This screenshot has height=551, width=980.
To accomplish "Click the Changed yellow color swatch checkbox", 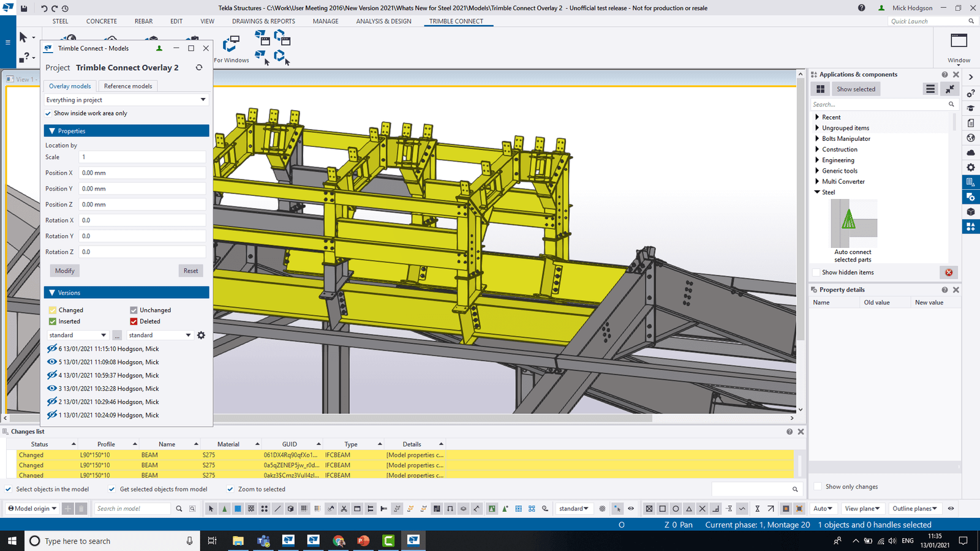I will click(53, 310).
